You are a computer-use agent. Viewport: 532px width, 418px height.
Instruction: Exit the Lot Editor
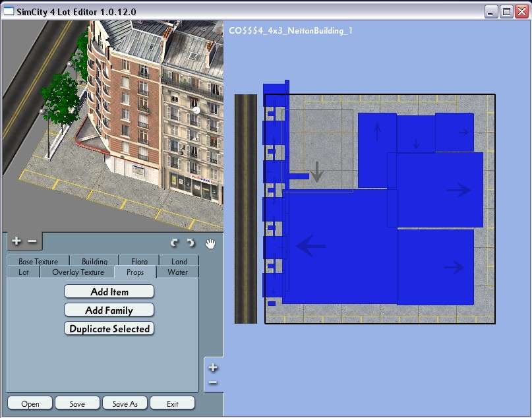click(172, 403)
